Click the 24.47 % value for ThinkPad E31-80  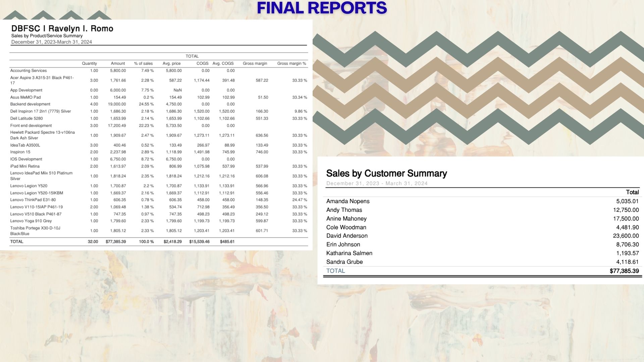click(x=300, y=200)
